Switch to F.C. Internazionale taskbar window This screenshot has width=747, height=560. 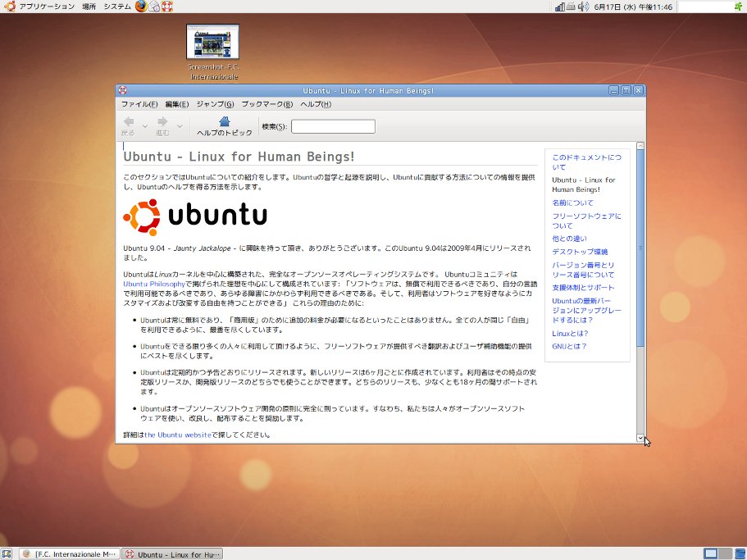70,553
